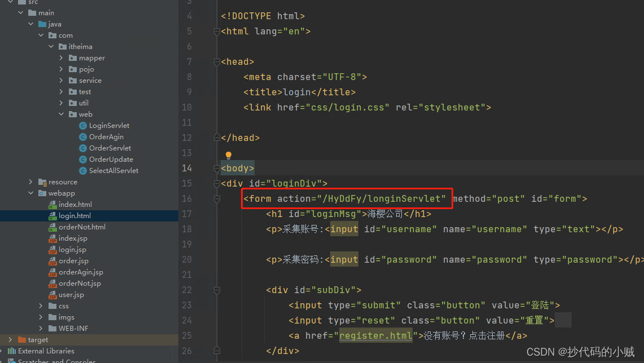The width and height of the screenshot is (644, 363).
Task: Click the meta charset UTF-8 line
Action: click(305, 77)
